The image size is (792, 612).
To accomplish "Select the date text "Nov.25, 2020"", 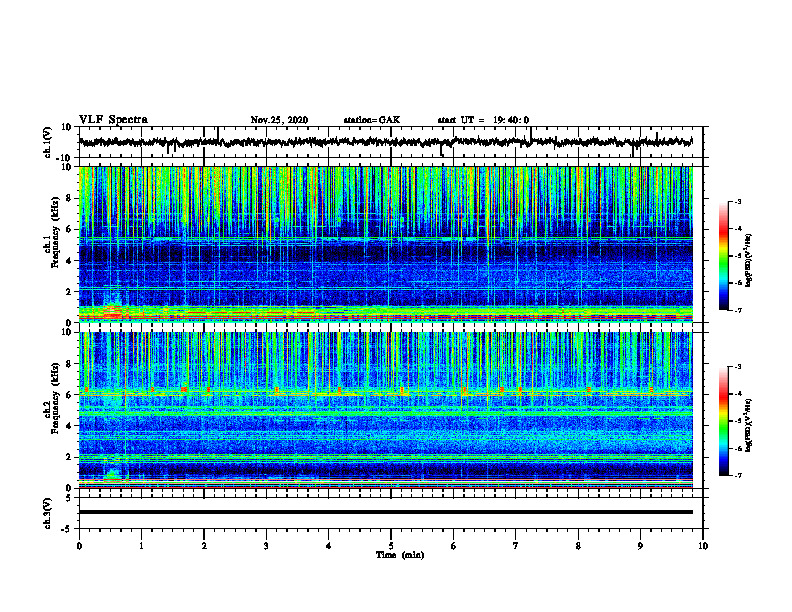I will point(279,120).
